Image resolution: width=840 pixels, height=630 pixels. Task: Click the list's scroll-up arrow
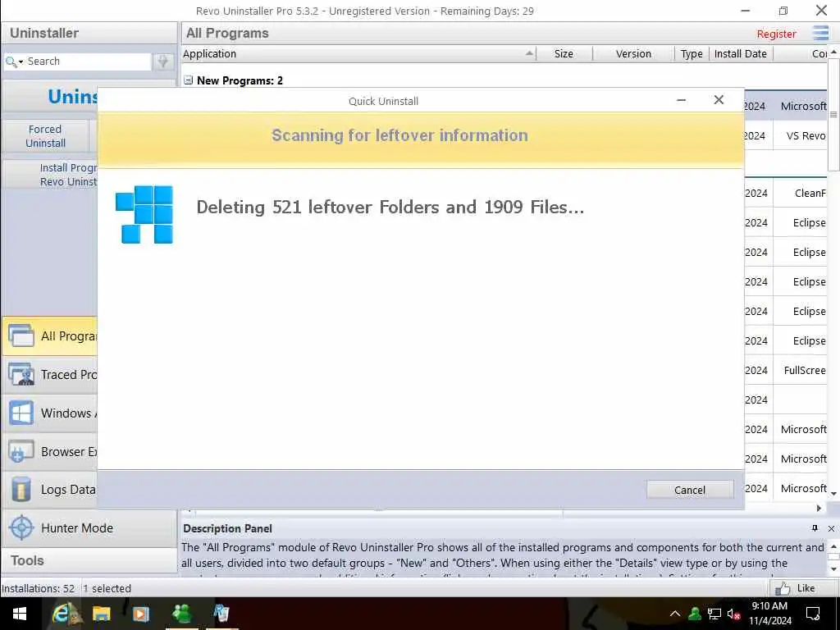(x=833, y=52)
